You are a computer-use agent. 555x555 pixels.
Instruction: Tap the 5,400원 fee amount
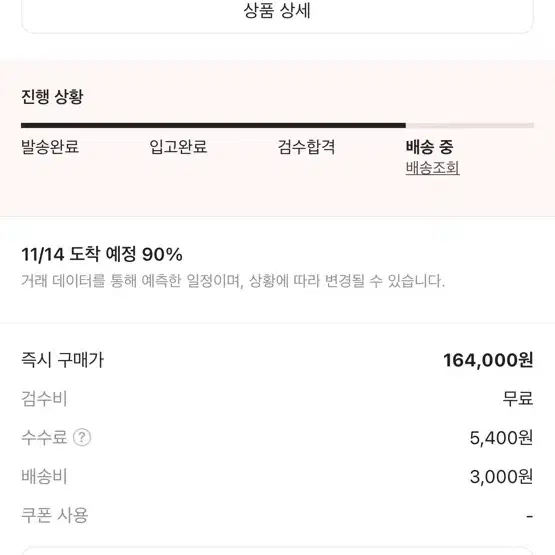(501, 438)
